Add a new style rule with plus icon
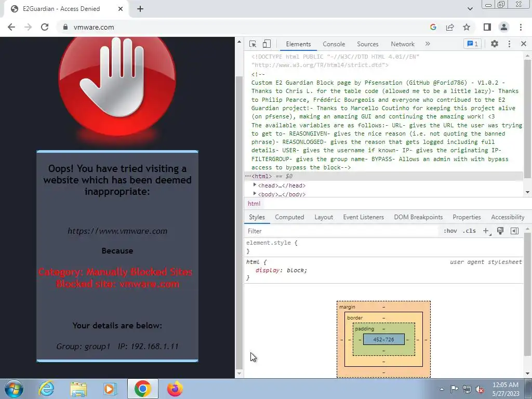This screenshot has height=399, width=532. tap(486, 231)
